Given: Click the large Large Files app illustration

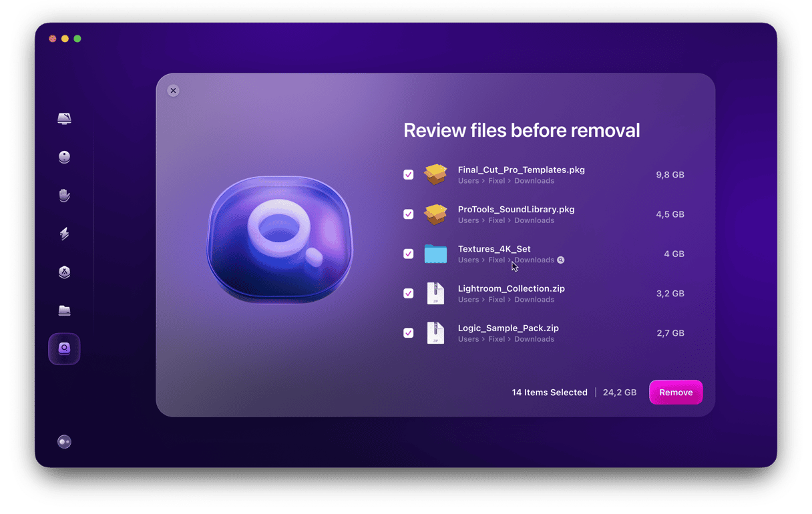Looking at the screenshot, I should [x=280, y=240].
